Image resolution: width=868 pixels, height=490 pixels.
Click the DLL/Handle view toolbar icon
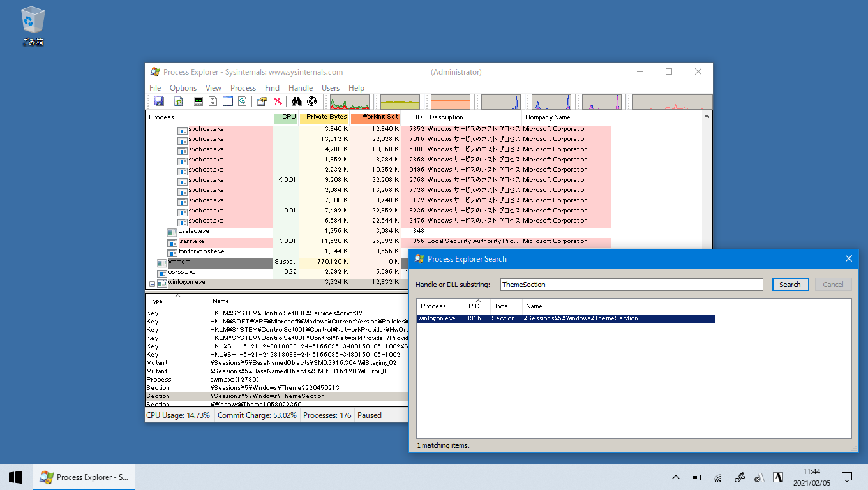click(243, 101)
